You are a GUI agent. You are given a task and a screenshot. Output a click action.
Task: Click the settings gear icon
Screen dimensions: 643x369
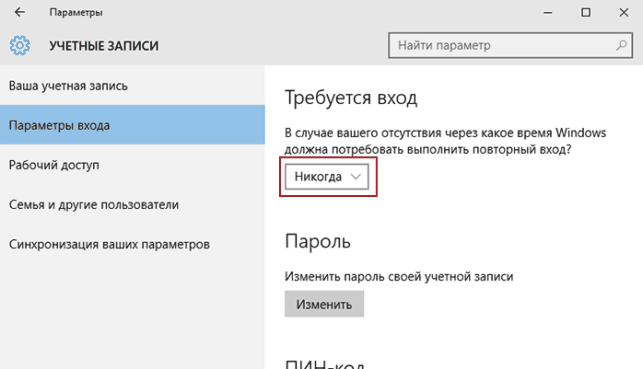[x=20, y=45]
